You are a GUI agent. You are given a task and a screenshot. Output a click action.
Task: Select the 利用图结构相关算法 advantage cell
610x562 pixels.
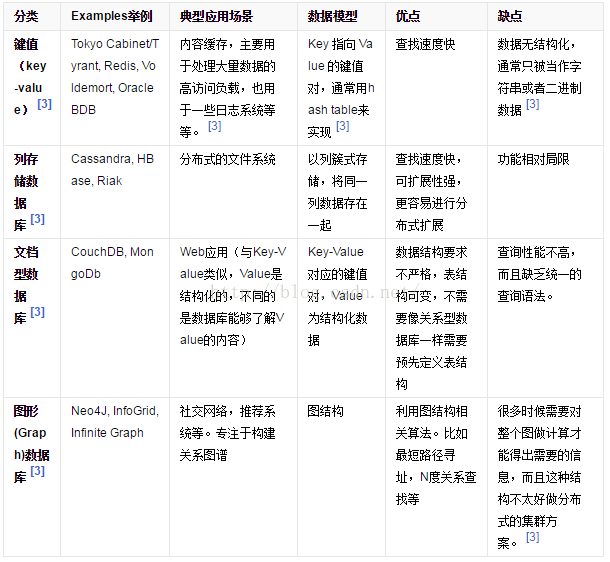coord(436,477)
